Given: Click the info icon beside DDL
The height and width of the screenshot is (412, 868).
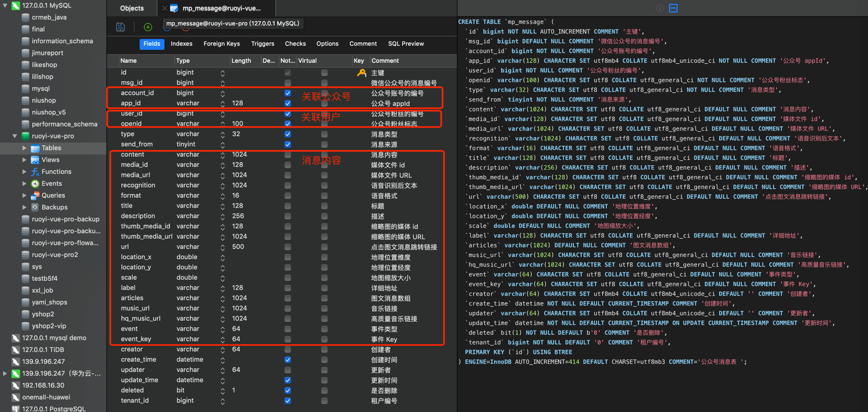Looking at the screenshot, I should pos(660,8).
